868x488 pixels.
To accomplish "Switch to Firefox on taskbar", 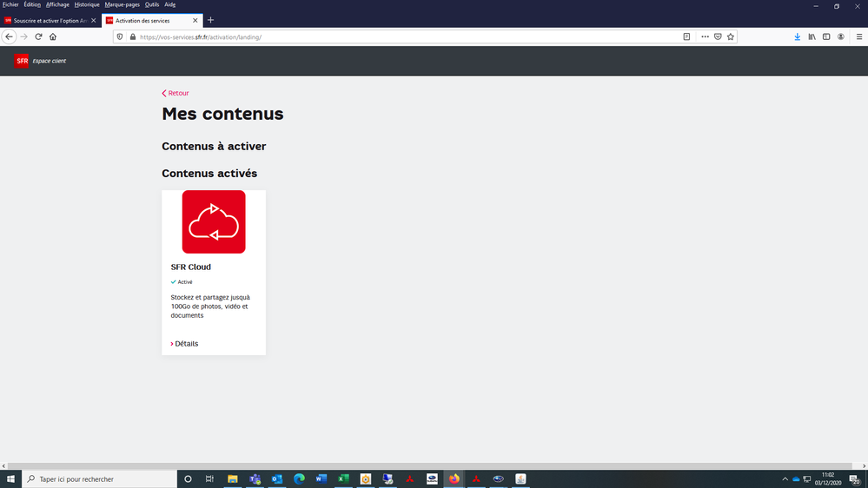I will coord(454,478).
